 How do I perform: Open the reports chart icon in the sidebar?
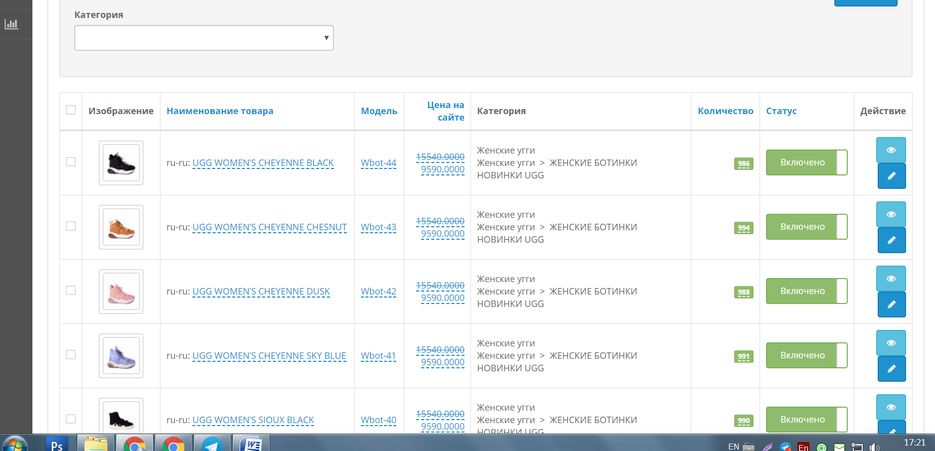[x=11, y=24]
